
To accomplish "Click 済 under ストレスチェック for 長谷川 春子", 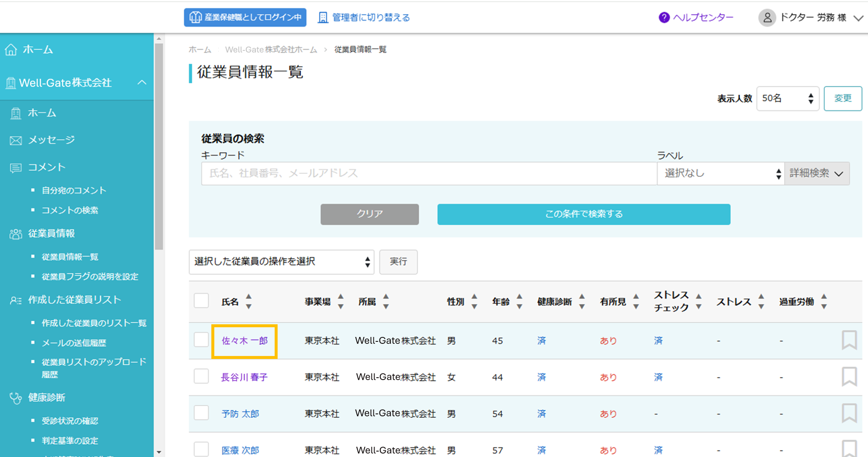I will (x=658, y=377).
